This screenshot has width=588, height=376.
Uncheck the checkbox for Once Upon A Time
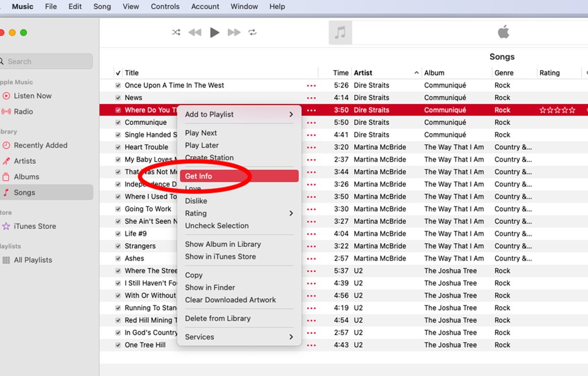click(x=118, y=85)
